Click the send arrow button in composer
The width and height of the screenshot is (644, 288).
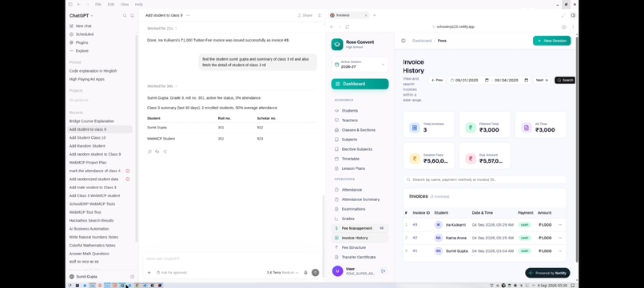tap(315, 272)
